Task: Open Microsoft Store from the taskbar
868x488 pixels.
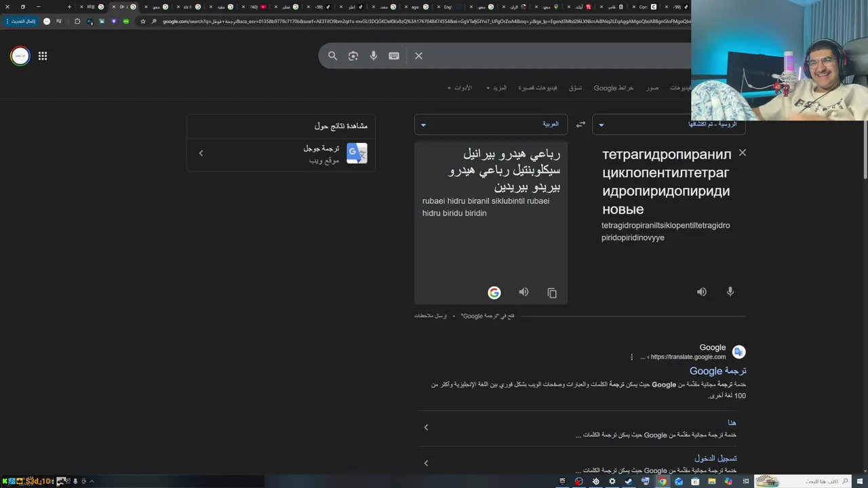Action: click(695, 481)
